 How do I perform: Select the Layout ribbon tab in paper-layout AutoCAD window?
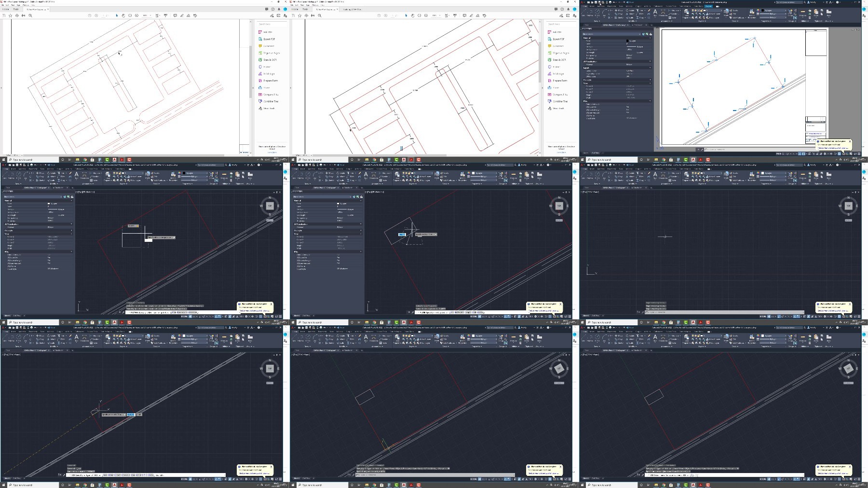coord(708,6)
